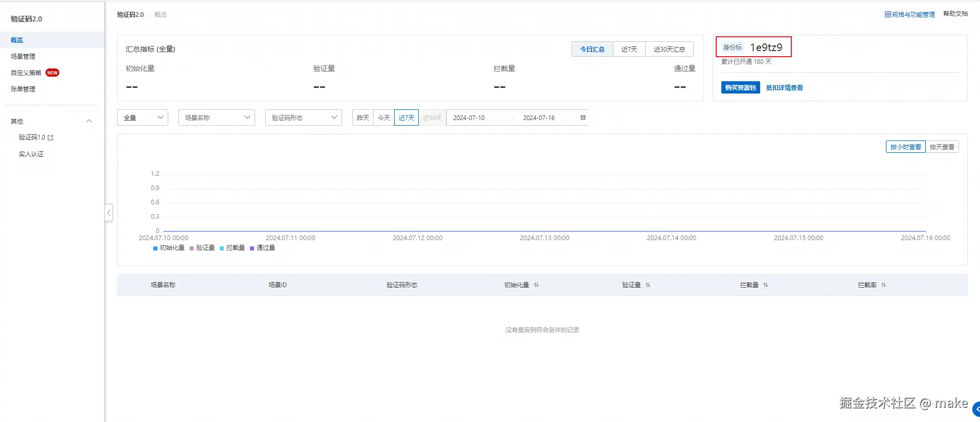980x422 pixels.
Task: Click start date field 2024-07-10
Action: tap(469, 118)
